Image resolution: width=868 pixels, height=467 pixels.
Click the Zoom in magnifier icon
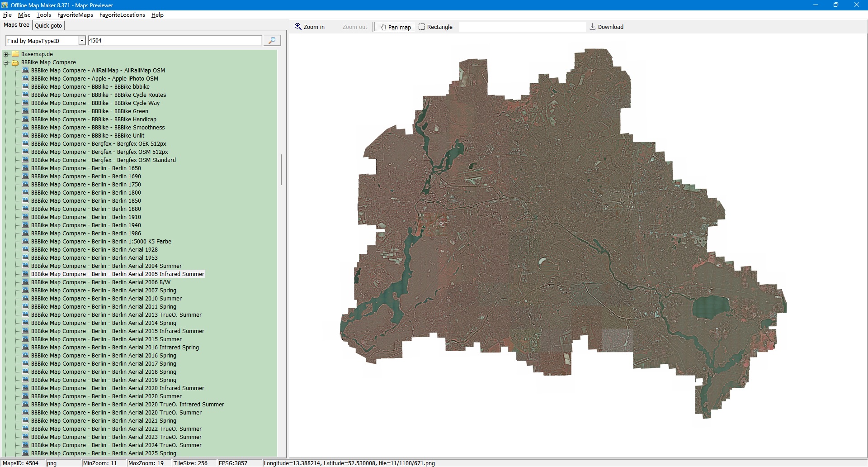(x=298, y=27)
